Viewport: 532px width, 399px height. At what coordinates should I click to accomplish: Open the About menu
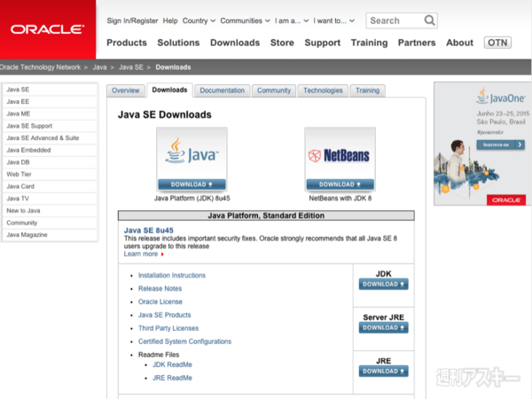(459, 43)
